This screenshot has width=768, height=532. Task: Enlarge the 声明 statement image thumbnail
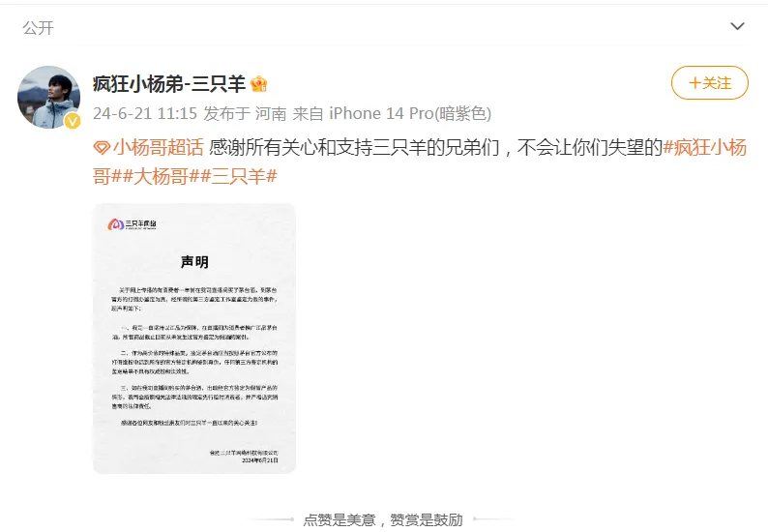[194, 338]
